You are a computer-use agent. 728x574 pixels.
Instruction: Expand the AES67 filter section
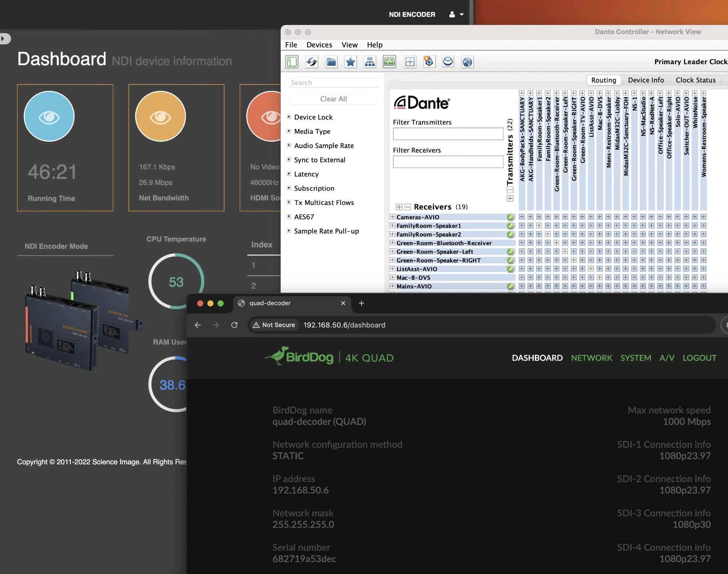pos(289,216)
